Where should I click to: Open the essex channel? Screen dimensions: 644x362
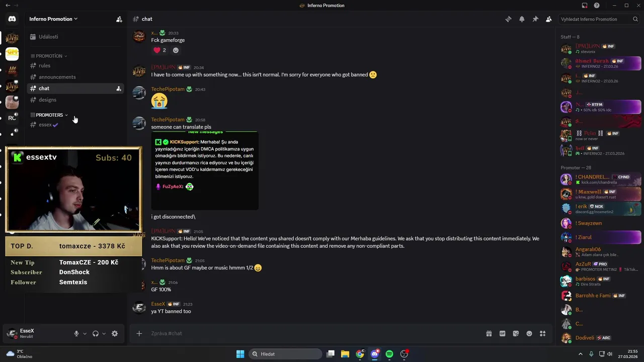point(75,125)
